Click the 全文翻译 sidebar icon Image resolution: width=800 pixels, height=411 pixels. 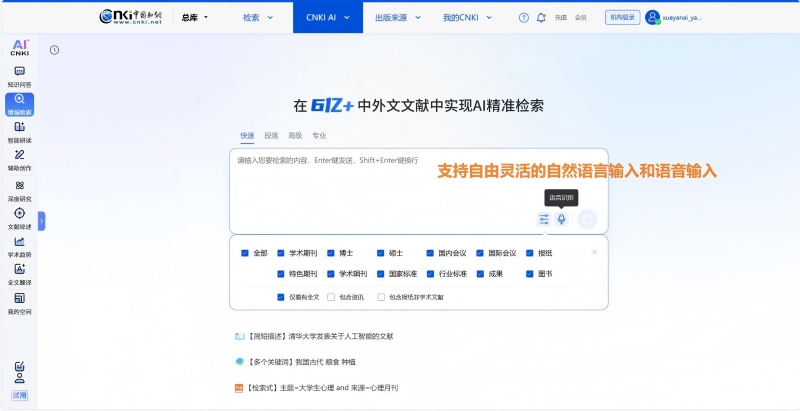point(19,274)
